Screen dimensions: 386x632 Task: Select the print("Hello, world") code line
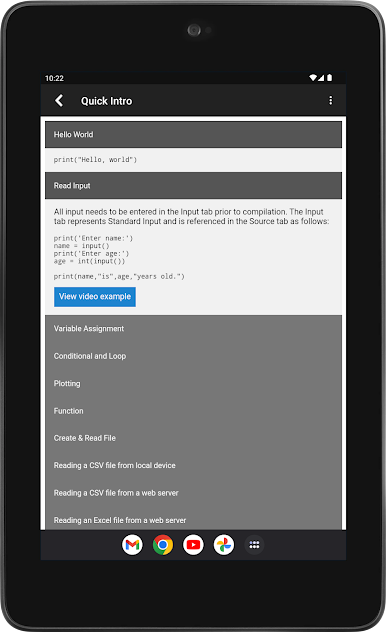(95, 160)
